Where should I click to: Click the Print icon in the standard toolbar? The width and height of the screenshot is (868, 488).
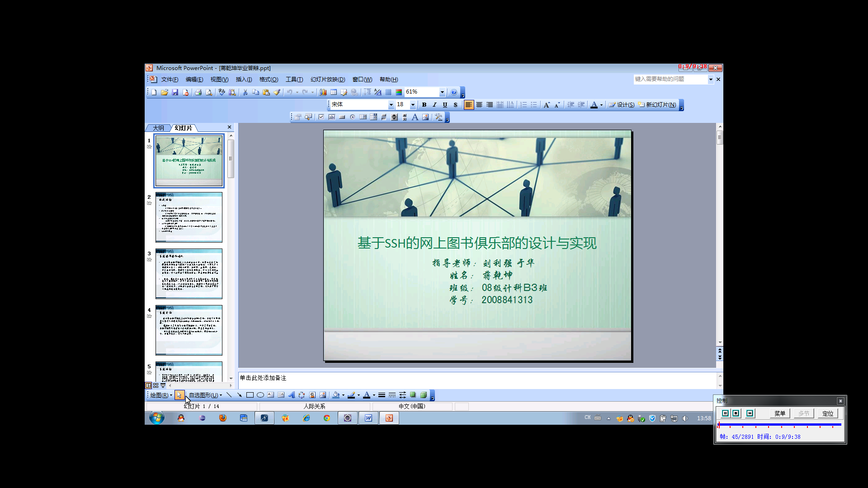198,92
